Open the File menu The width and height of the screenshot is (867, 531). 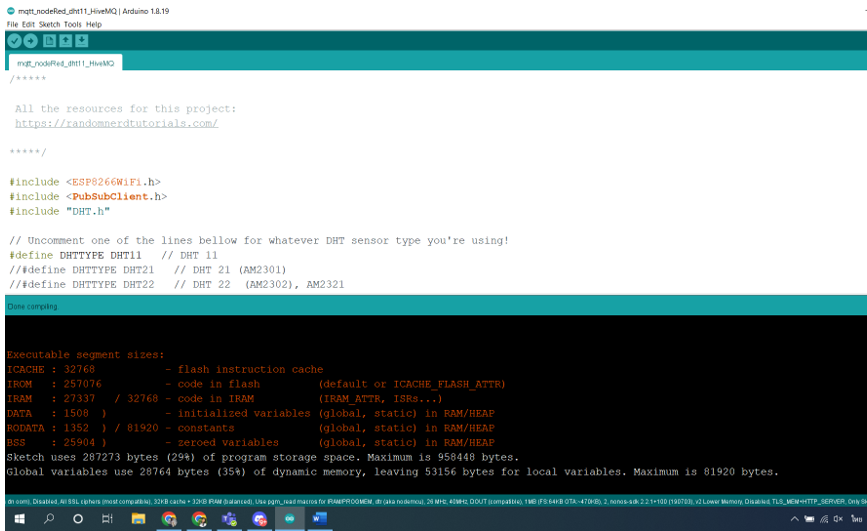click(12, 24)
